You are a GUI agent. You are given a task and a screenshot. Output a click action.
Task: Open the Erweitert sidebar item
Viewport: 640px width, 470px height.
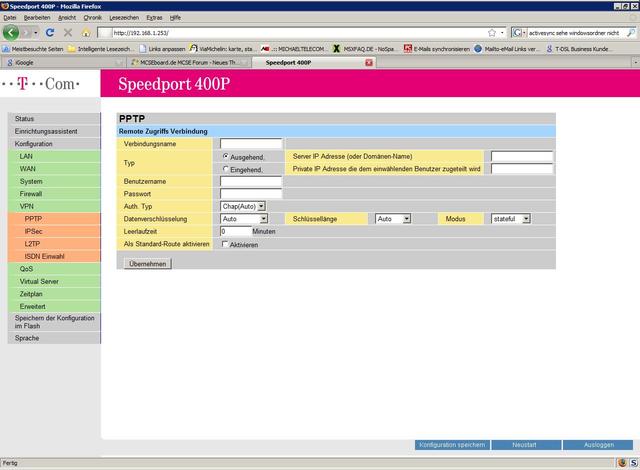pos(54,306)
